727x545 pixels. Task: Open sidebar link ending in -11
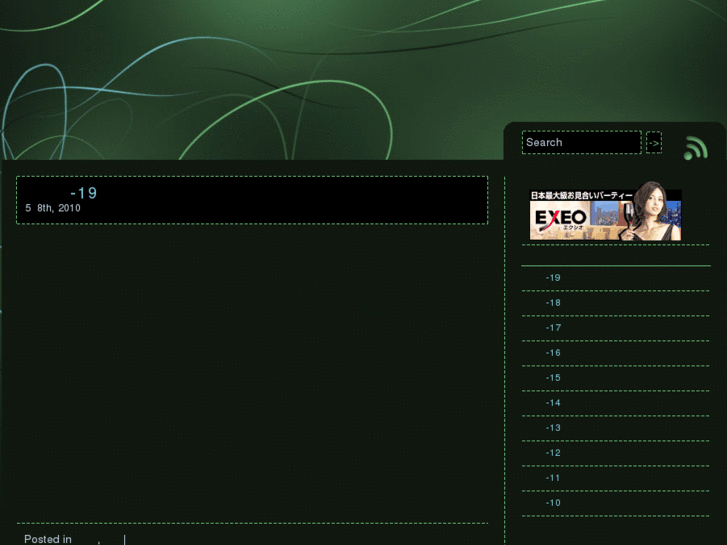tap(553, 478)
